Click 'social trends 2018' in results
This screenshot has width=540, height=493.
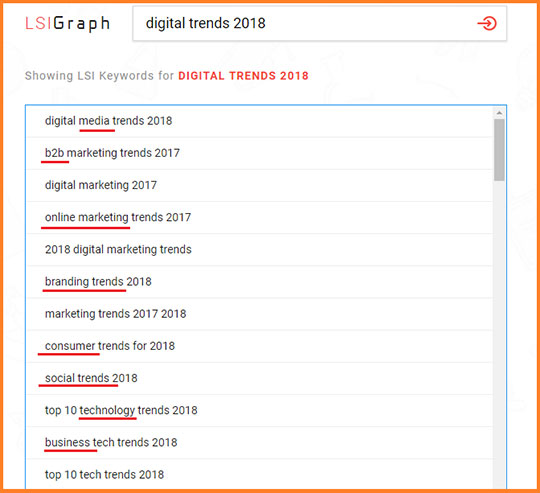[x=260, y=378]
